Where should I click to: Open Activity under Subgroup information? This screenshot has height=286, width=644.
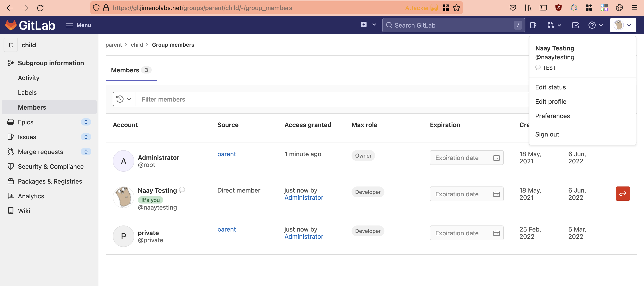[28, 78]
